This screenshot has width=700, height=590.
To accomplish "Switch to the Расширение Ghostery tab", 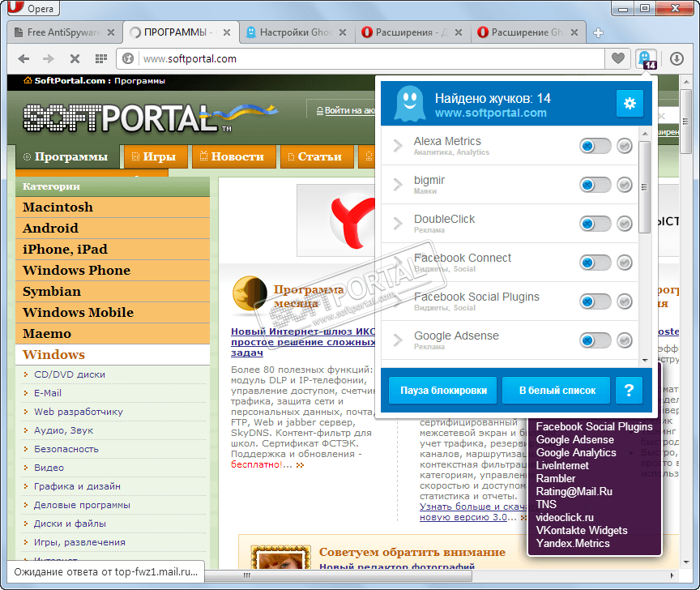I will click(527, 32).
